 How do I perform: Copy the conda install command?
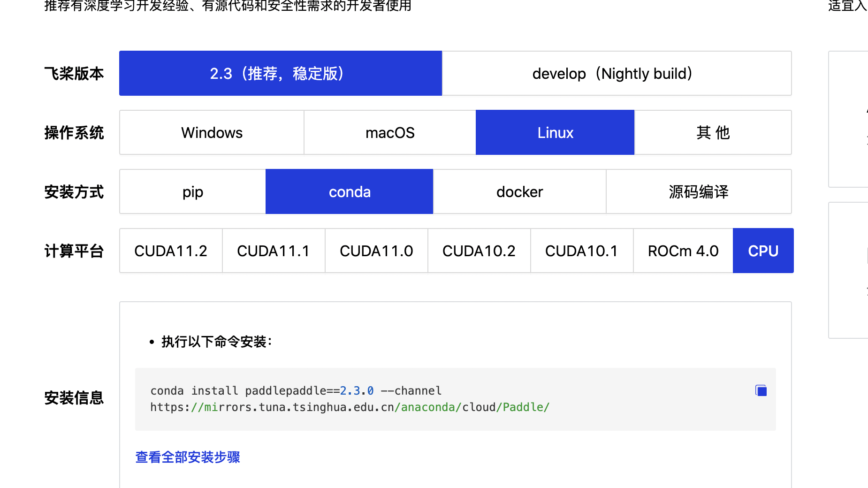(x=761, y=390)
